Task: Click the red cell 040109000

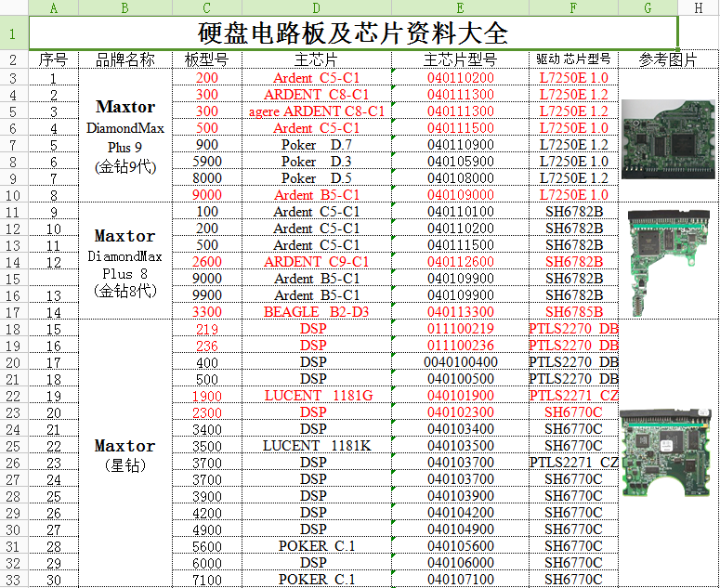Action: click(460, 195)
